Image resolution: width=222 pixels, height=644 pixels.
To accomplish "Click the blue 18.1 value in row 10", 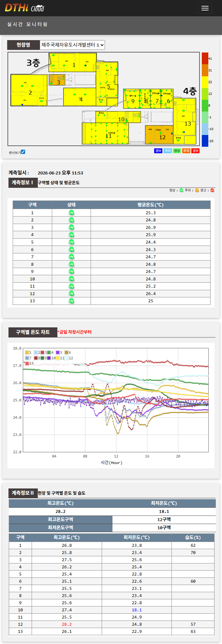I will coord(137,610).
